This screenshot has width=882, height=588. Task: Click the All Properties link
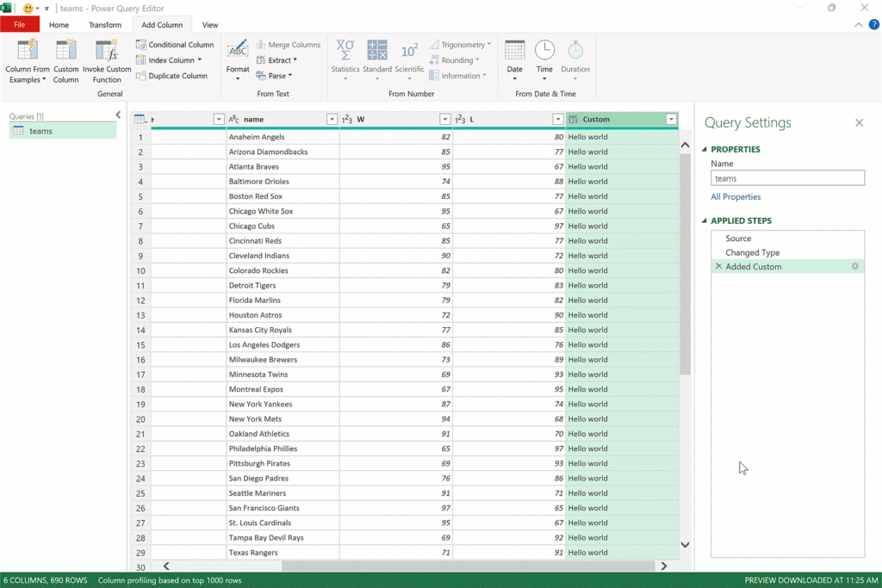(x=736, y=197)
